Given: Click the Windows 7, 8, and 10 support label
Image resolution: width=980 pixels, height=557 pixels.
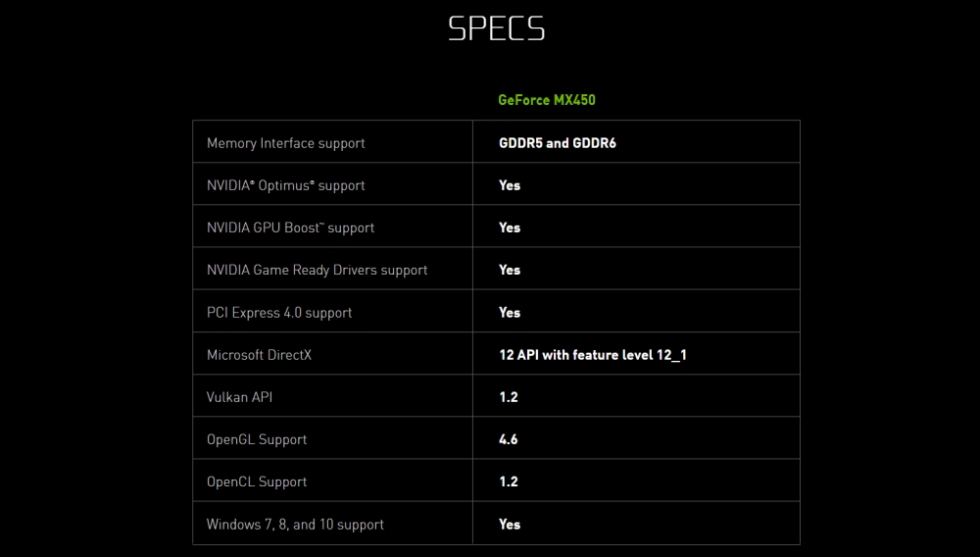Looking at the screenshot, I should 295,525.
